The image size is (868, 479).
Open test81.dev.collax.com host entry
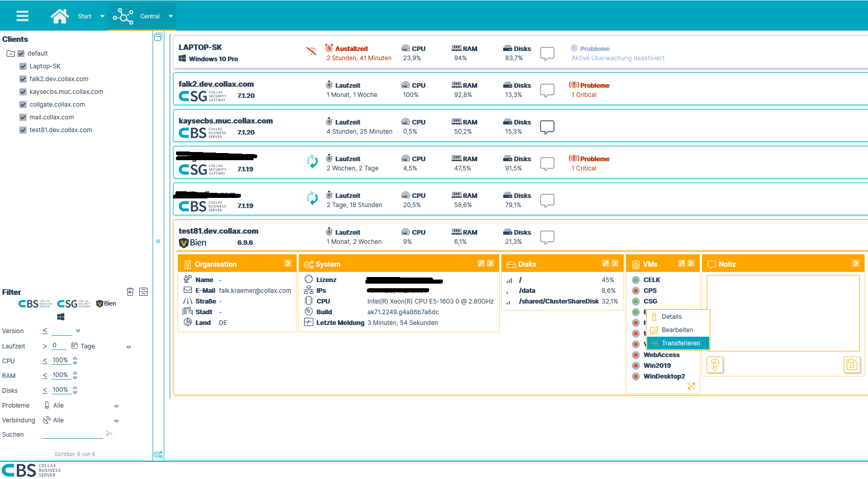tap(218, 231)
